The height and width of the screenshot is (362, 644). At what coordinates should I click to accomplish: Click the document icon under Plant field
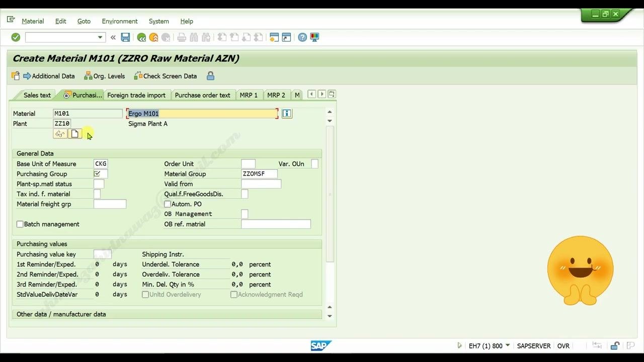coord(75,134)
